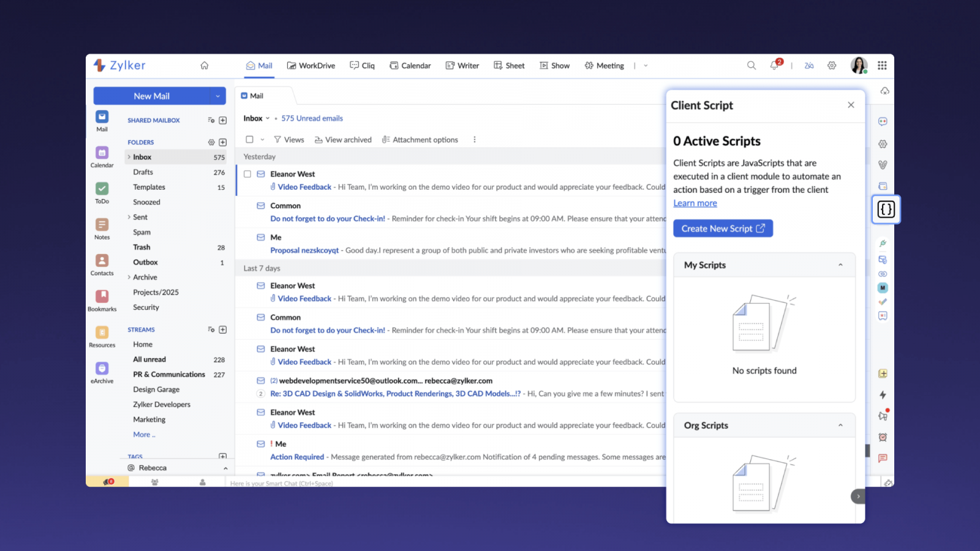This screenshot has width=980, height=551.
Task: Select the Trash folder
Action: coord(176,247)
